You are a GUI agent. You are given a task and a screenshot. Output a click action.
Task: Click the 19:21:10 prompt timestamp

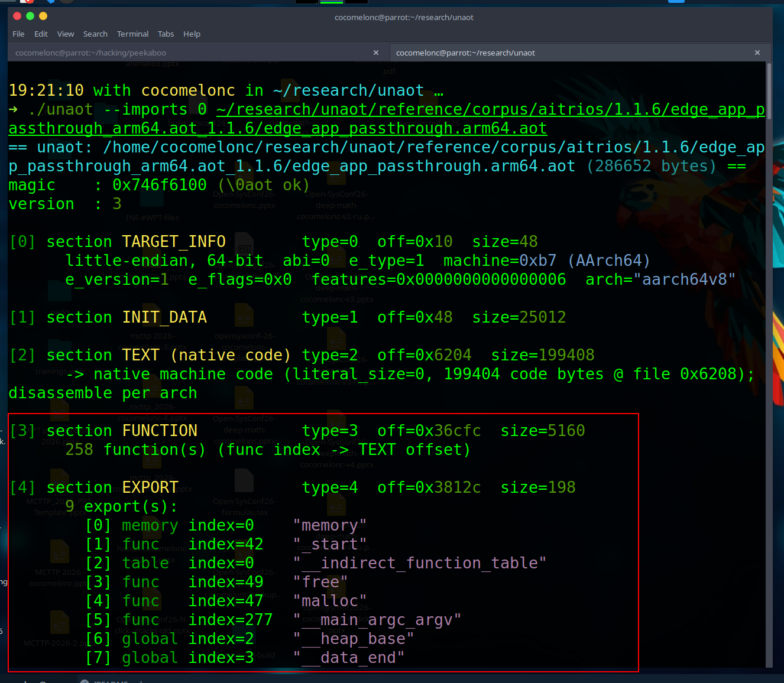(46, 90)
